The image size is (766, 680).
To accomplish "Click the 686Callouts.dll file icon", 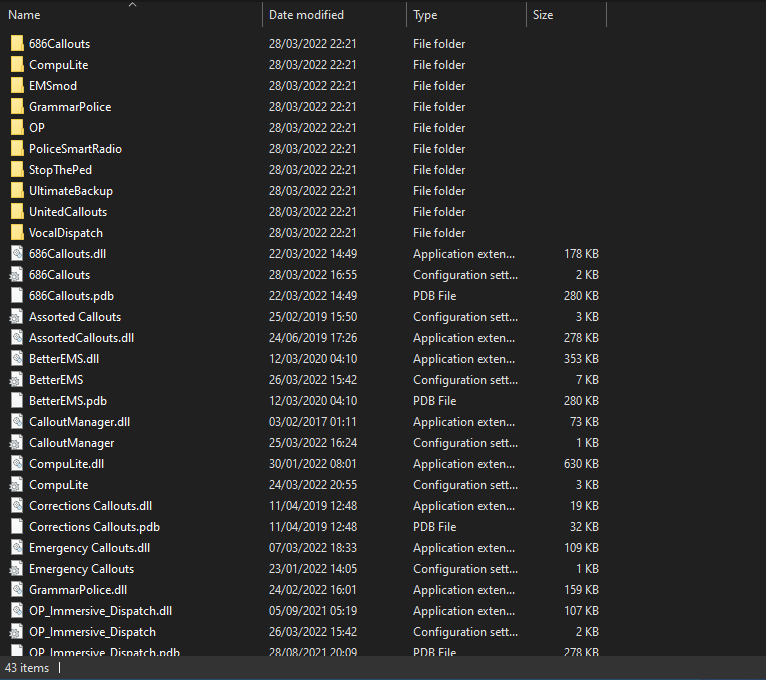I will (17, 254).
